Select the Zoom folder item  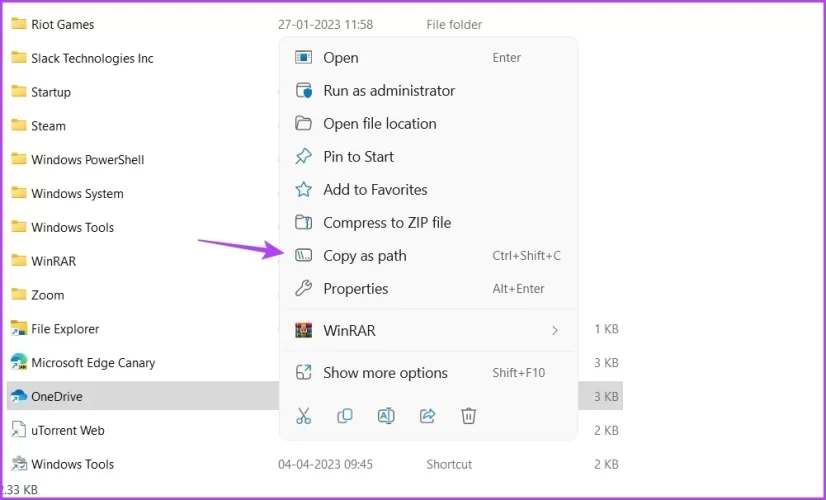pos(47,295)
